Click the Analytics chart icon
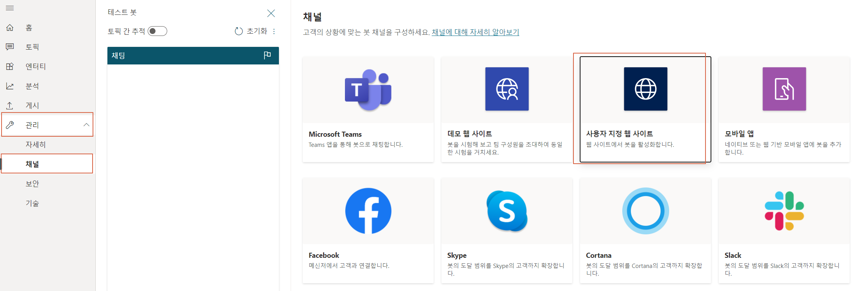Screen dimensions: 868x291 pyautogui.click(x=10, y=86)
